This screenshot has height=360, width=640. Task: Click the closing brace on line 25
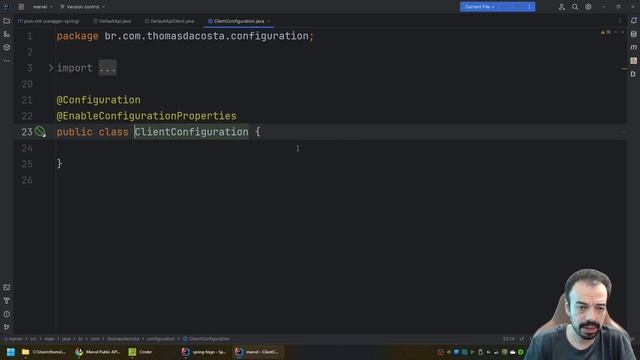pos(60,164)
